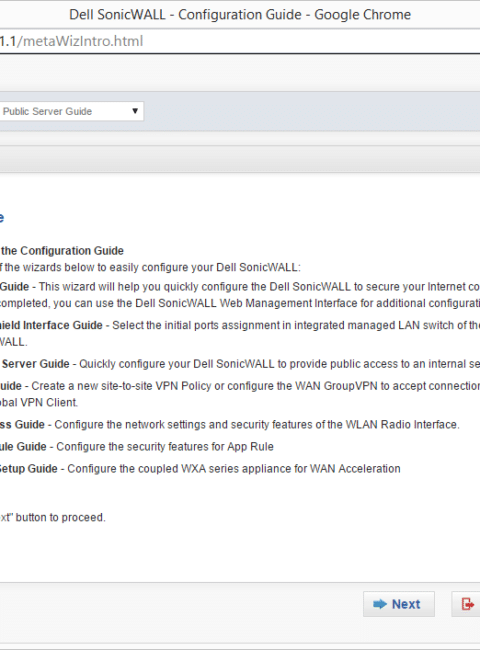Viewport: 480px width, 650px height.
Task: Click the red exit icon button
Action: pyautogui.click(x=467, y=604)
